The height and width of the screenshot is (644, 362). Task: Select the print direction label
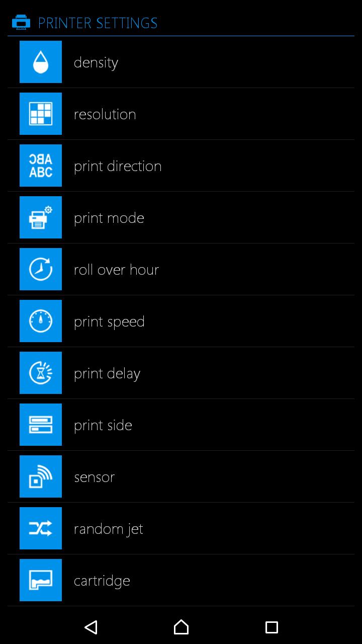point(118,166)
